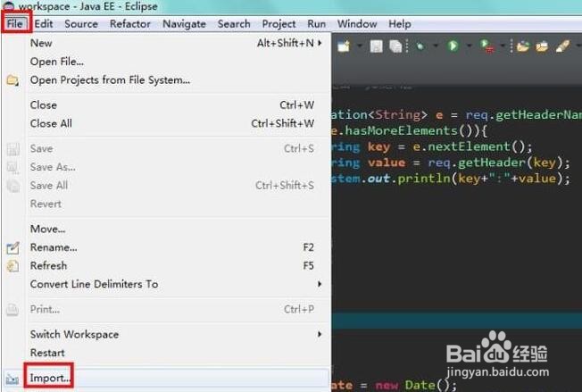This screenshot has width=582, height=392.
Task: Select the Revert entry
Action: 166,204
